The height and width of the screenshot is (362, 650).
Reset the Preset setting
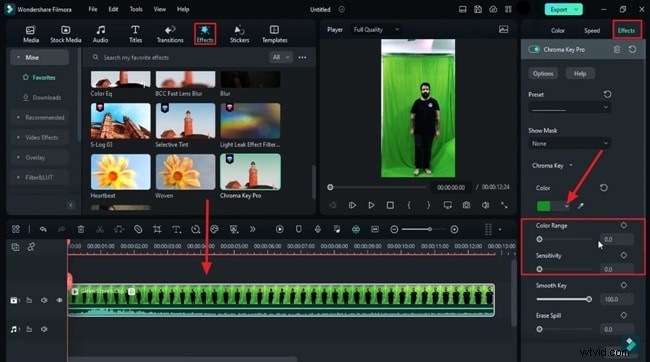(x=607, y=94)
